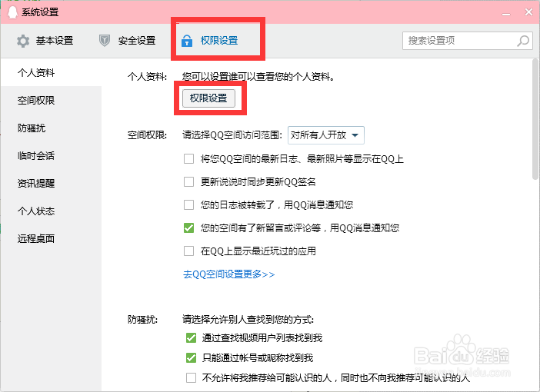The height and width of the screenshot is (392, 540).
Task: Select 个人资料 in the sidebar
Action: (51, 72)
